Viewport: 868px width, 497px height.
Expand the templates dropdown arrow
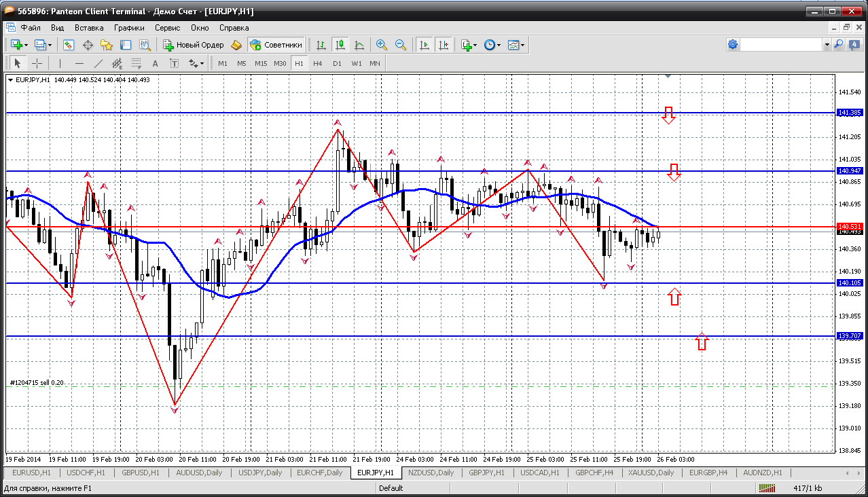click(x=523, y=45)
